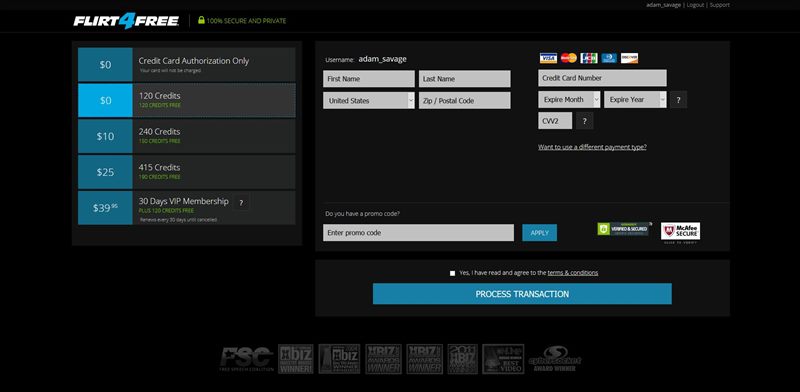This screenshot has height=392, width=800.
Task: Open the United States country dropdown
Action: (369, 101)
